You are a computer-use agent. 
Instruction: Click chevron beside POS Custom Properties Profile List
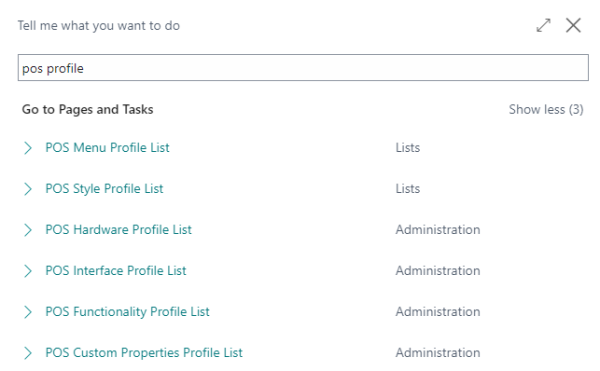pyautogui.click(x=28, y=353)
